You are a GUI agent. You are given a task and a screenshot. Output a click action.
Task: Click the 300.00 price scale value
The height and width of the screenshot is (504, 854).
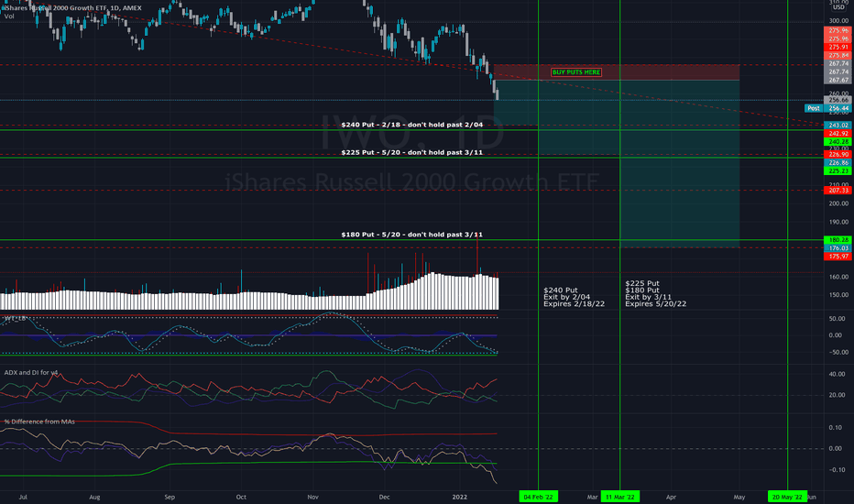point(838,21)
